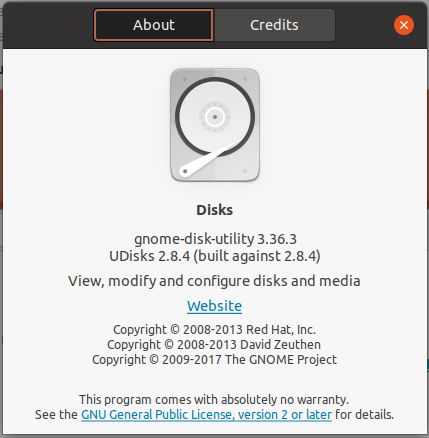Click "See the" text before the license link
Viewport: 429px width, 438px height.
56,415
